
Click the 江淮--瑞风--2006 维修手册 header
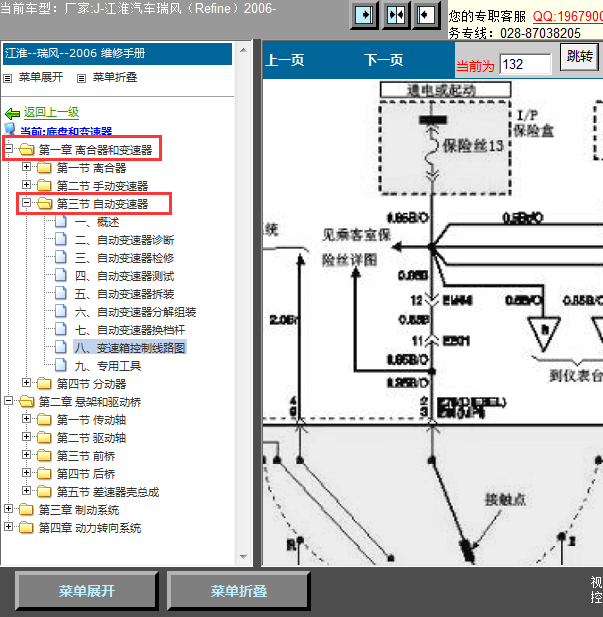point(117,54)
